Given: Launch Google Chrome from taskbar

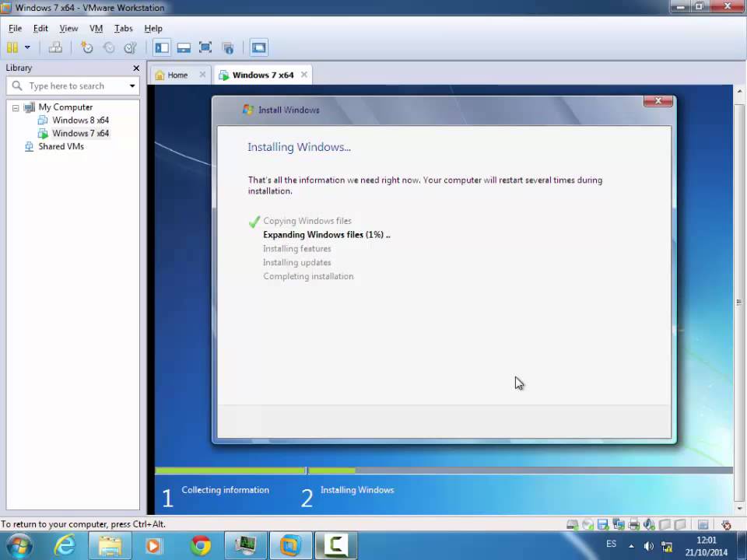Looking at the screenshot, I should [201, 546].
